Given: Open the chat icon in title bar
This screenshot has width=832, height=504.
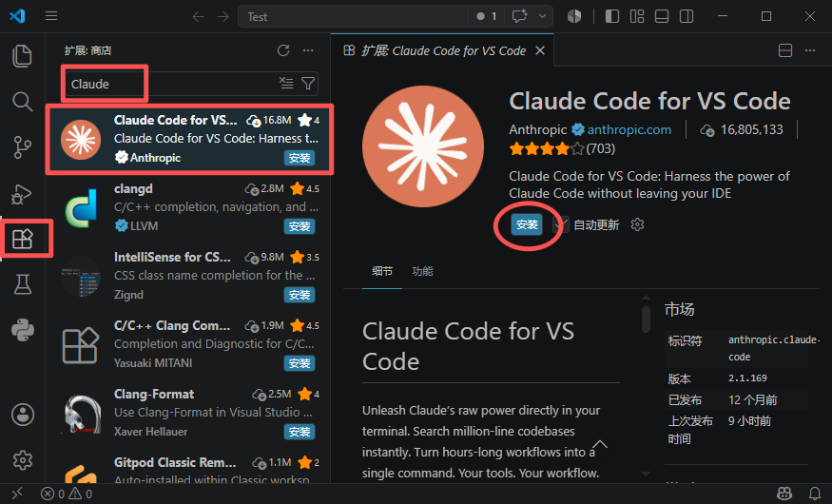Looking at the screenshot, I should pos(519,16).
